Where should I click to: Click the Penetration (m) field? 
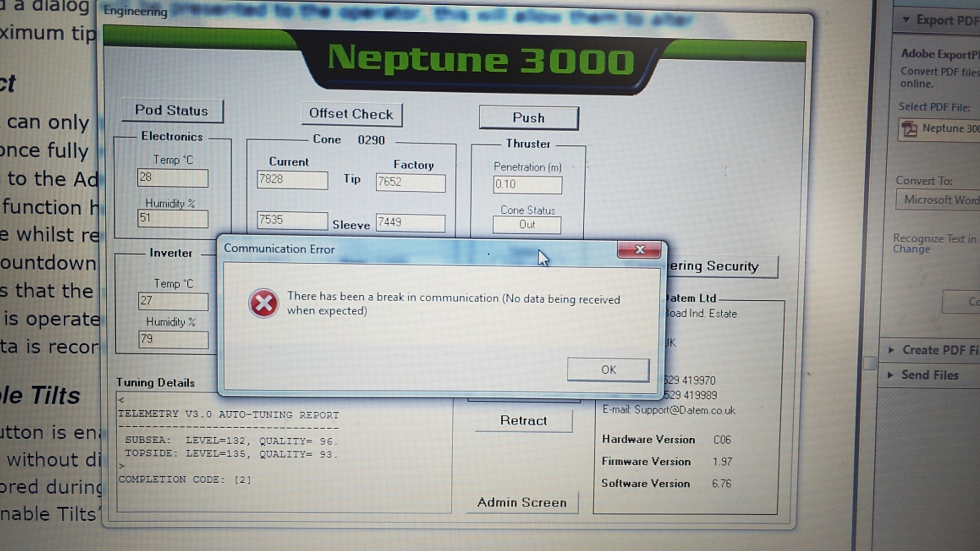527,184
